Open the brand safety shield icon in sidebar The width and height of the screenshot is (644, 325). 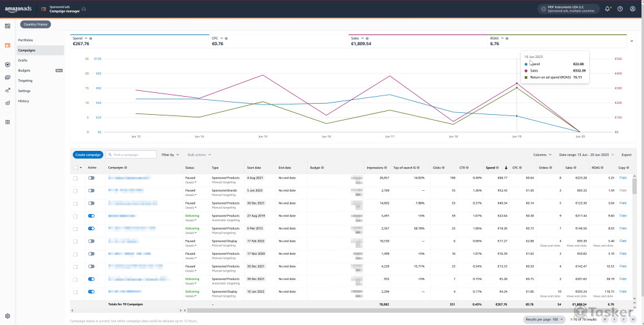(7, 64)
